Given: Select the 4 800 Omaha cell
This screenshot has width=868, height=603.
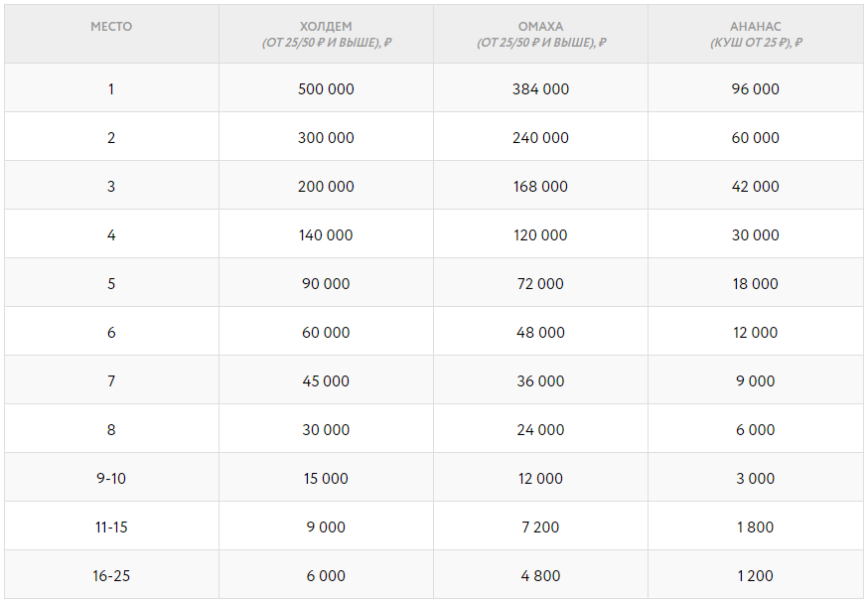Looking at the screenshot, I should point(540,576).
